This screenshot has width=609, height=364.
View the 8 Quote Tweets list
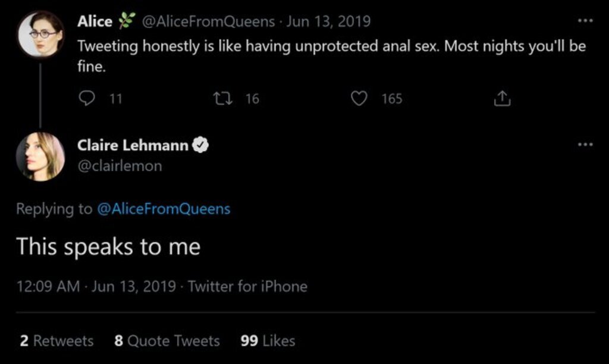point(167,341)
